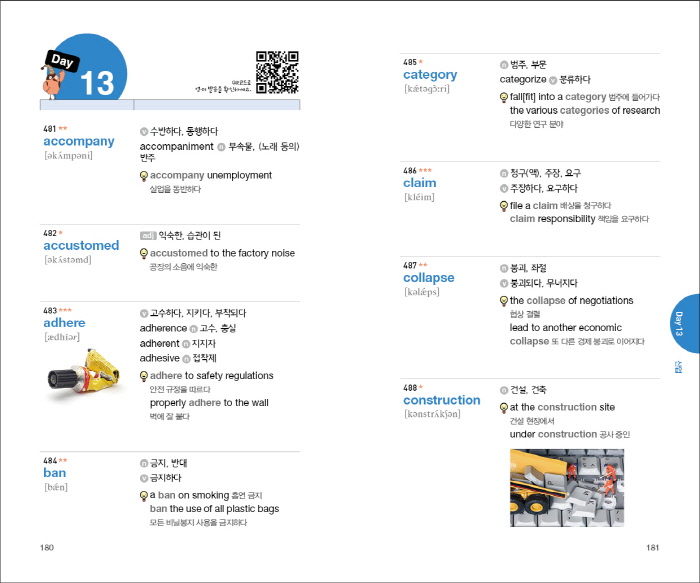Select light bulb beside 'the collapse of negotiations'
This screenshot has width=700, height=583.
point(504,301)
